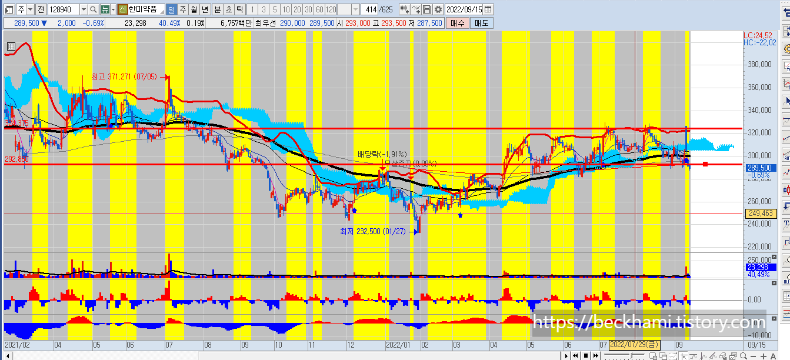Click the play button in bottom controls
The height and width of the screenshot is (360, 790).
[x=566, y=356]
